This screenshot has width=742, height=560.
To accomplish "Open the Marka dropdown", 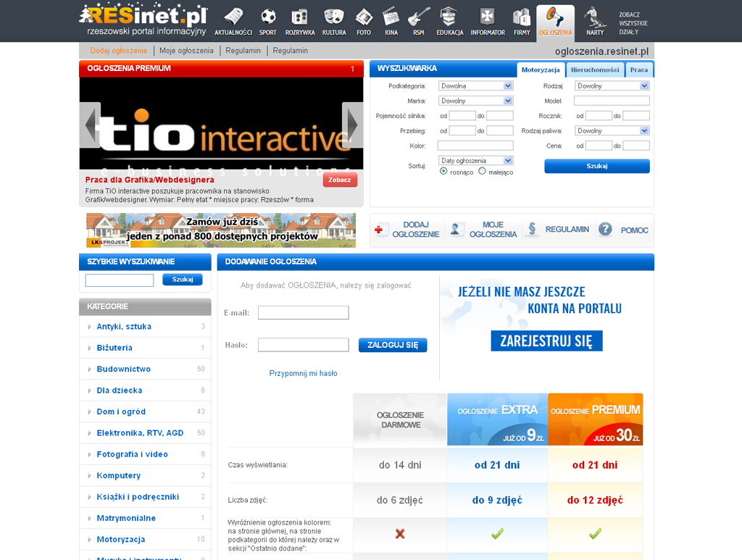I will tap(475, 101).
